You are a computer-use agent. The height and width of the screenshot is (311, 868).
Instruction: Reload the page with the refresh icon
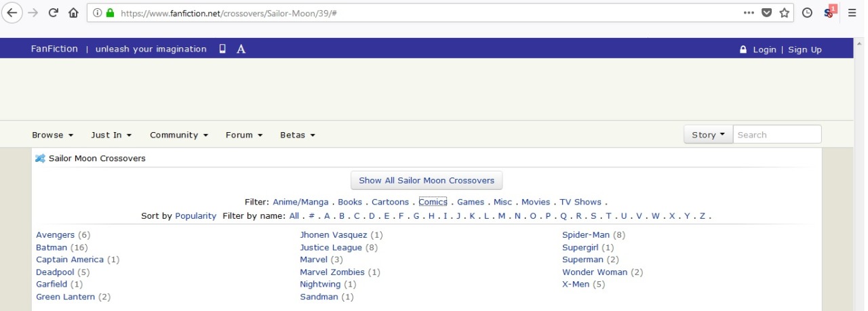54,12
